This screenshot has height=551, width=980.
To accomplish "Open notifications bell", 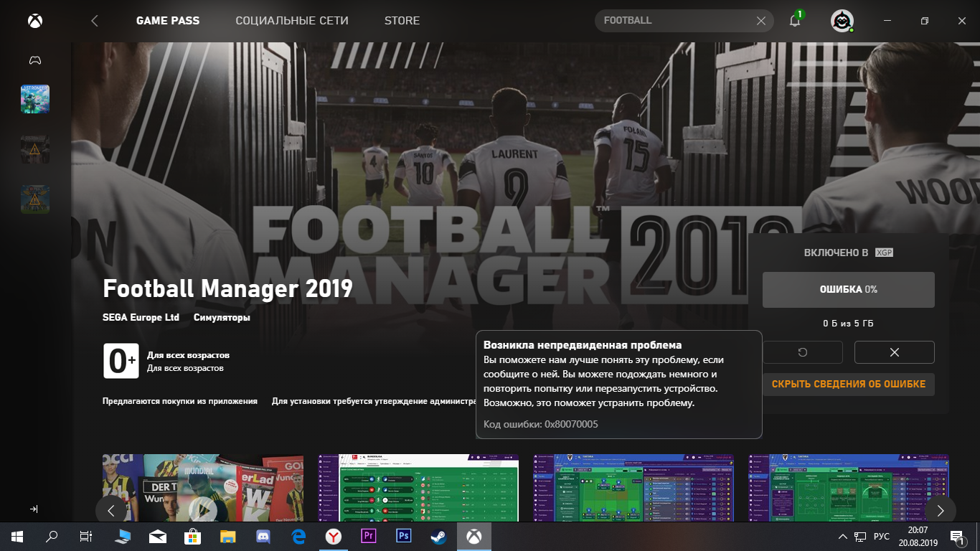I will point(795,20).
